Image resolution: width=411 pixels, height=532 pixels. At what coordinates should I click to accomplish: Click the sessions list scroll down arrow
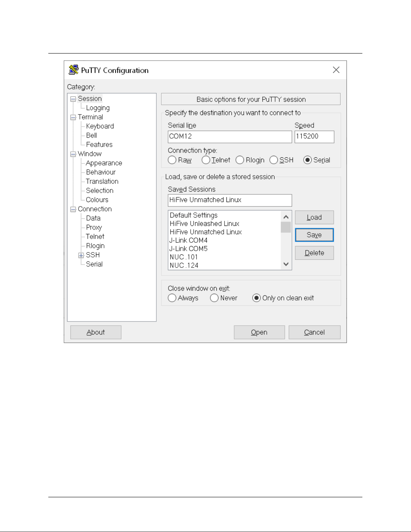[x=286, y=264]
